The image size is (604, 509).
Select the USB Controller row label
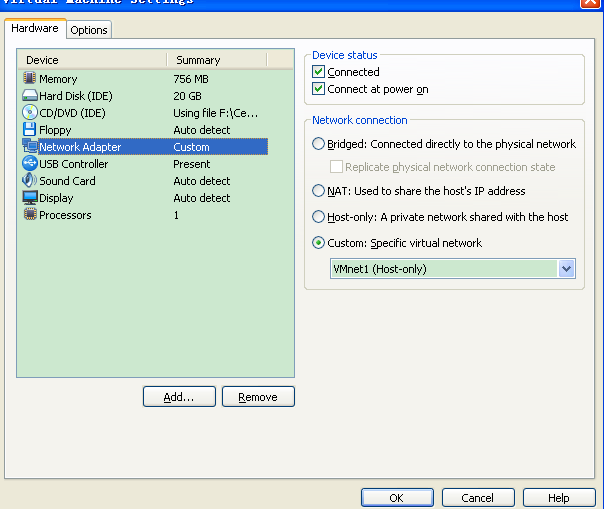tap(74, 164)
